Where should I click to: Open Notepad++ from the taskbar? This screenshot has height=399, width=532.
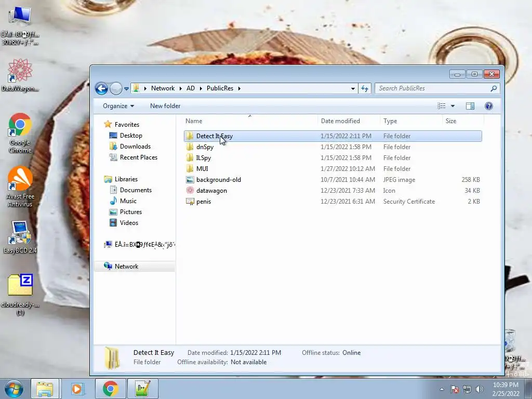tap(142, 389)
